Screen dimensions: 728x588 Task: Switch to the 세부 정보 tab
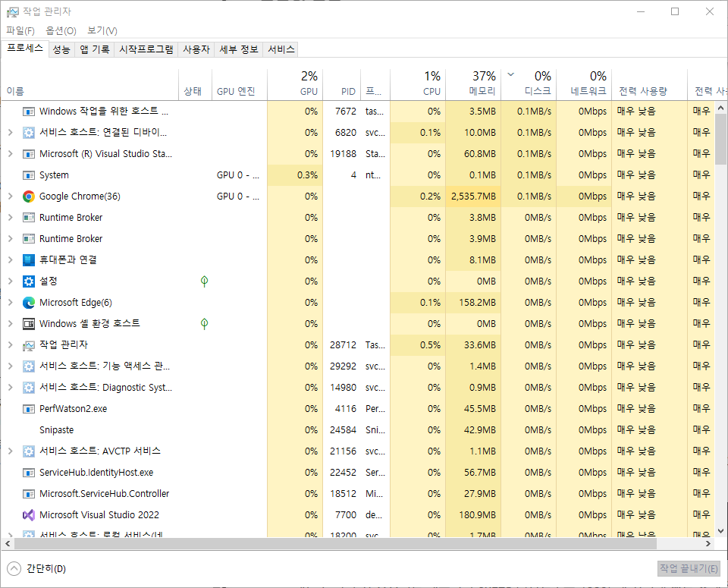pos(239,49)
